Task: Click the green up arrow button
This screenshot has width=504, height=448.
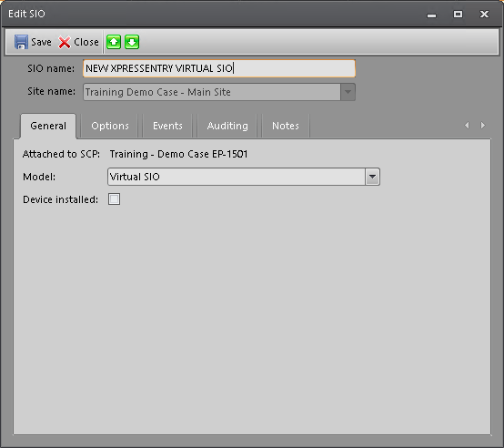Action: pyautogui.click(x=114, y=42)
